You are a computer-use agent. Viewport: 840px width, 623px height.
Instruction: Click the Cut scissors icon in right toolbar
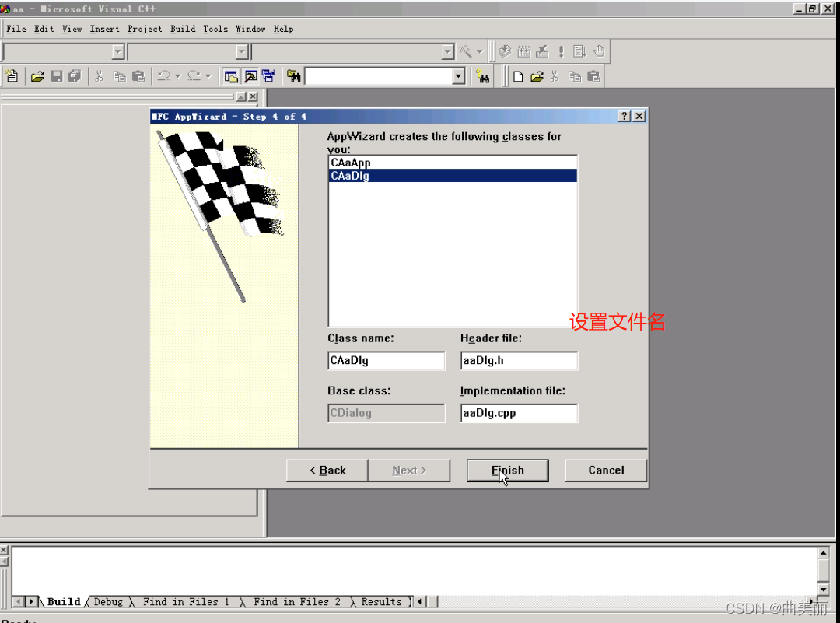coord(555,76)
